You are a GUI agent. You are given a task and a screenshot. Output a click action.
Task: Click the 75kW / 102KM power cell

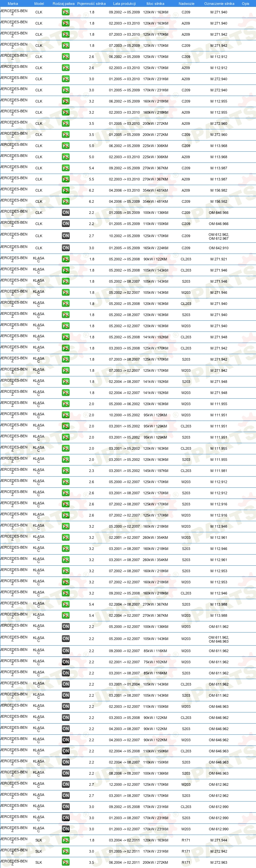(x=155, y=662)
